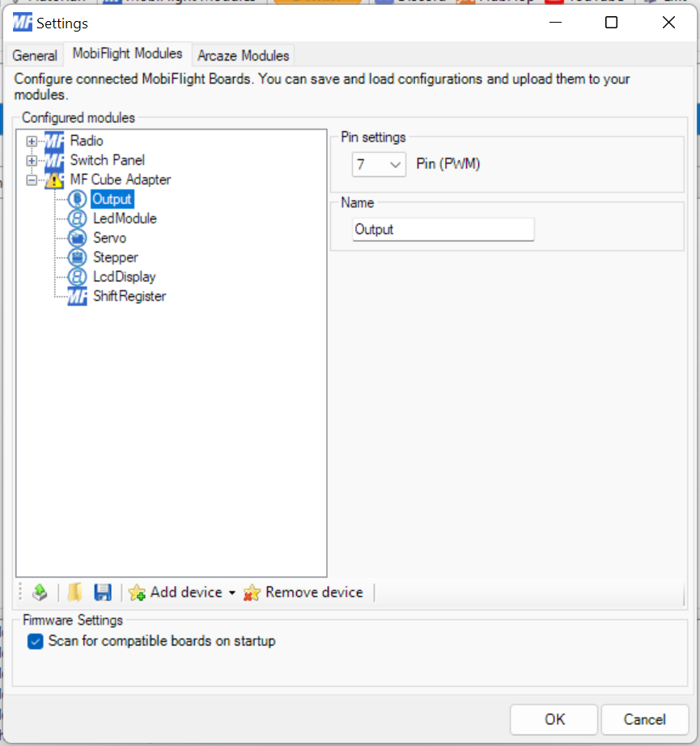Minimize the Settings window
The height and width of the screenshot is (746, 700).
555,23
